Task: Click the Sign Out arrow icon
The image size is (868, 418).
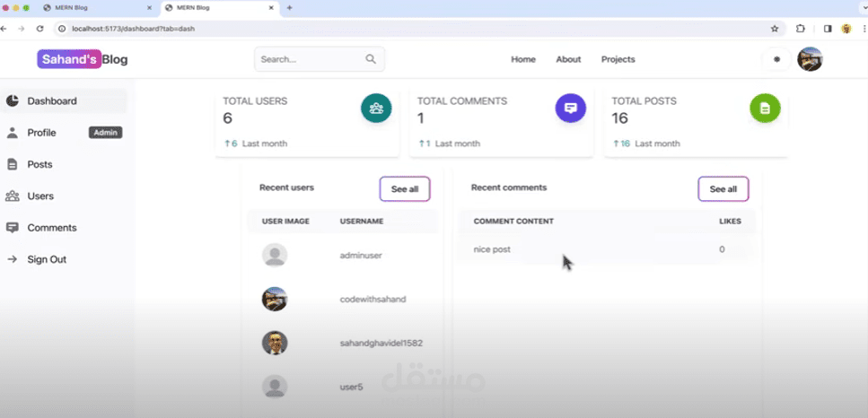Action: 13,259
